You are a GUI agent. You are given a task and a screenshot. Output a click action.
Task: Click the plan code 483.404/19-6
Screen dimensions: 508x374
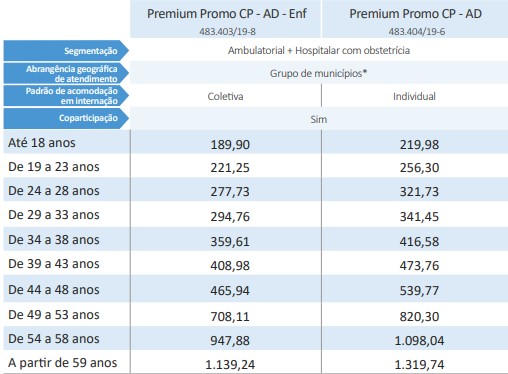(417, 32)
